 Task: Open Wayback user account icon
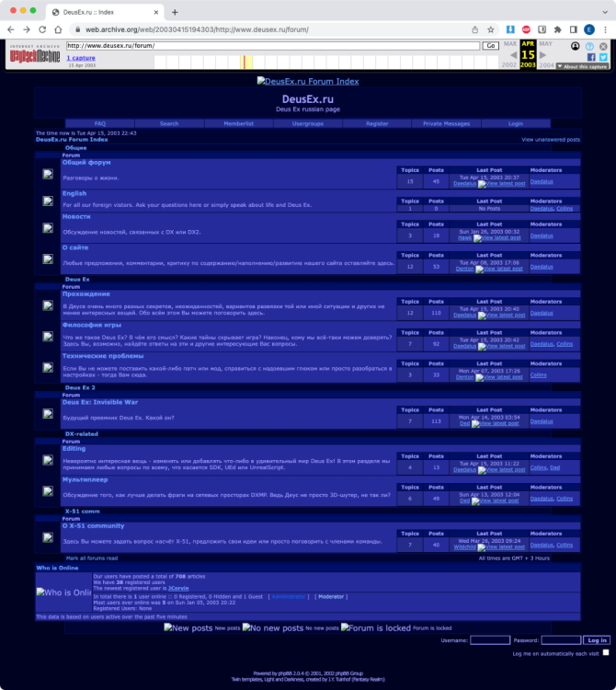click(x=576, y=46)
